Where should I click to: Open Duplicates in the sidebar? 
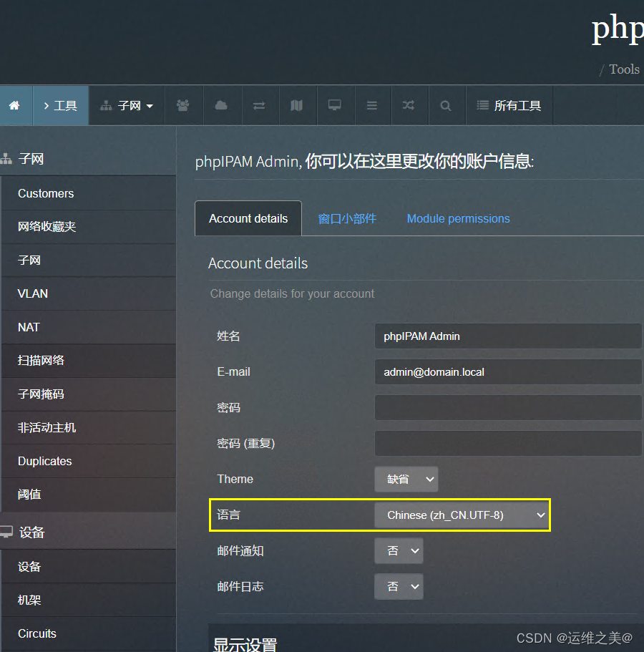point(89,461)
